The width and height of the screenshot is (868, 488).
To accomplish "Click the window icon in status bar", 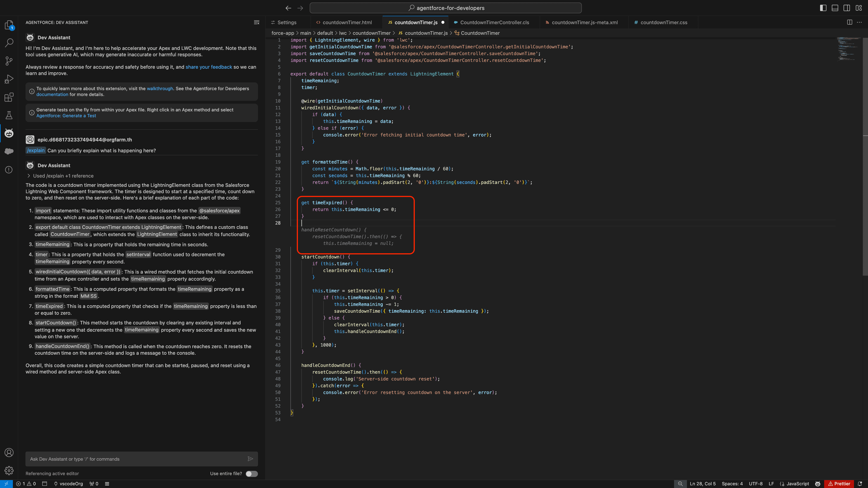I will [45, 484].
